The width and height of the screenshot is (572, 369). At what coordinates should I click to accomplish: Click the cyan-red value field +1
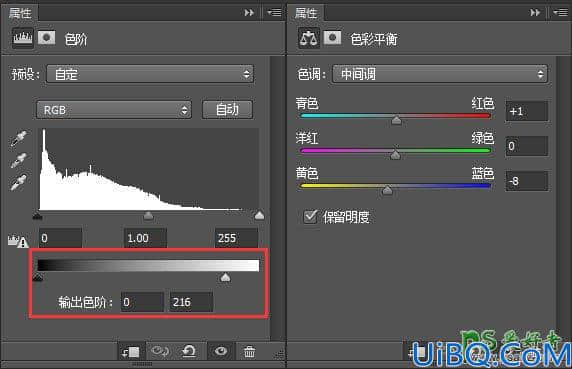tap(527, 111)
